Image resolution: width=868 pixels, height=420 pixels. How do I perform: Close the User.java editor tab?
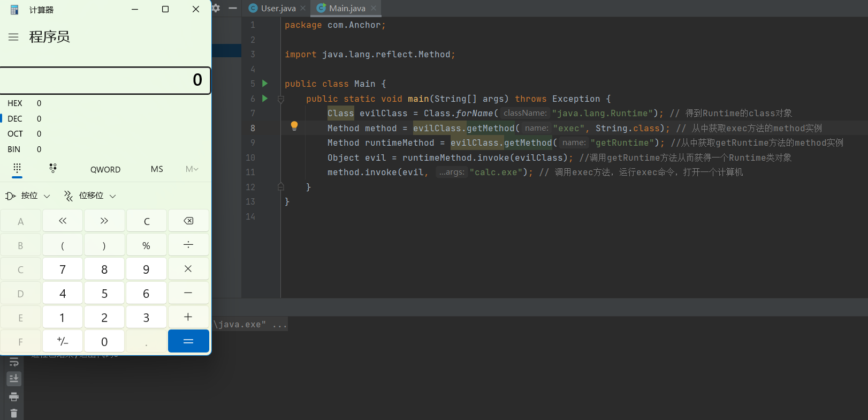tap(303, 8)
